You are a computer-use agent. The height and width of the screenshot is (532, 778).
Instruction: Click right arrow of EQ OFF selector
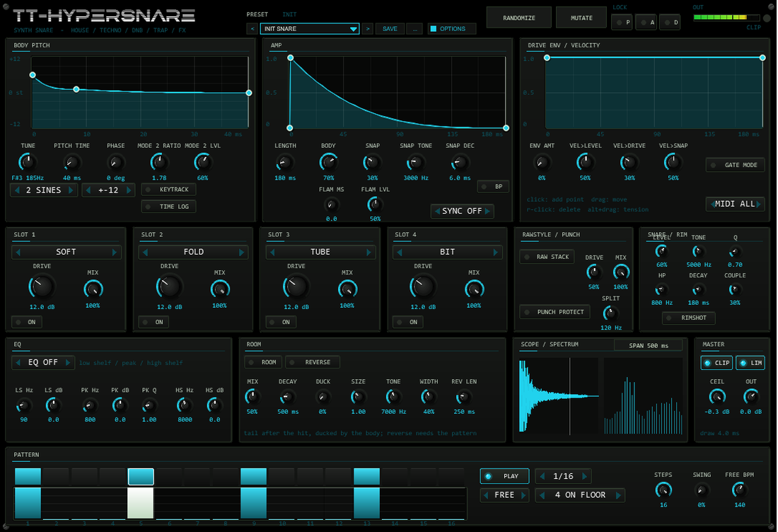[67, 362]
